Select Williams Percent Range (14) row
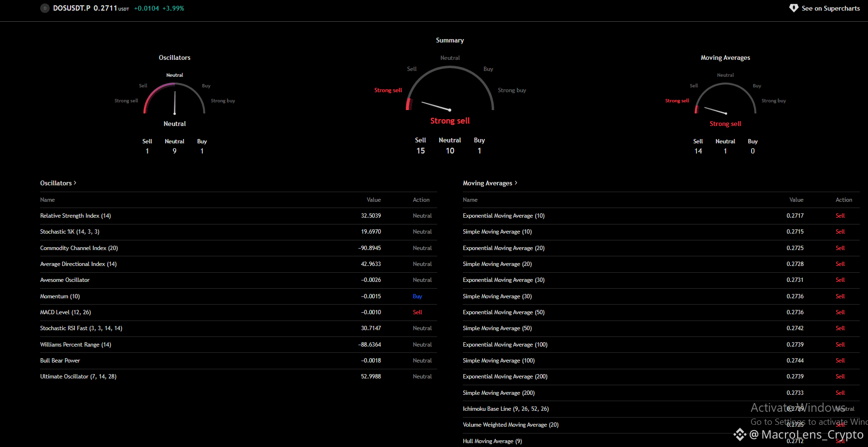The width and height of the screenshot is (868, 447). [238, 345]
